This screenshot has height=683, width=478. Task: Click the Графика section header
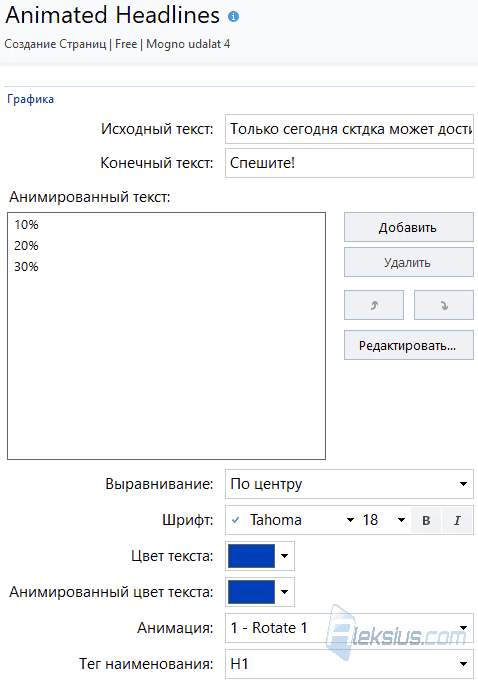pyautogui.click(x=31, y=99)
